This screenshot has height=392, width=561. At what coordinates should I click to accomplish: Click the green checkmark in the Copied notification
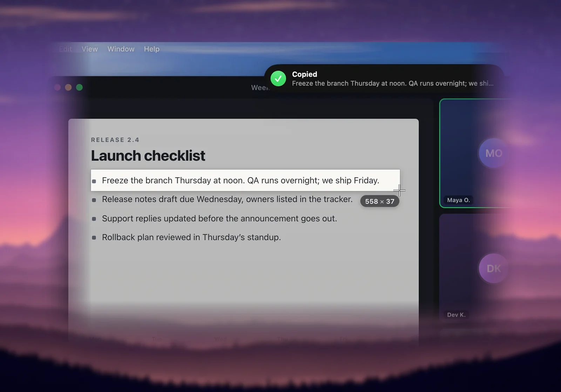(278, 79)
